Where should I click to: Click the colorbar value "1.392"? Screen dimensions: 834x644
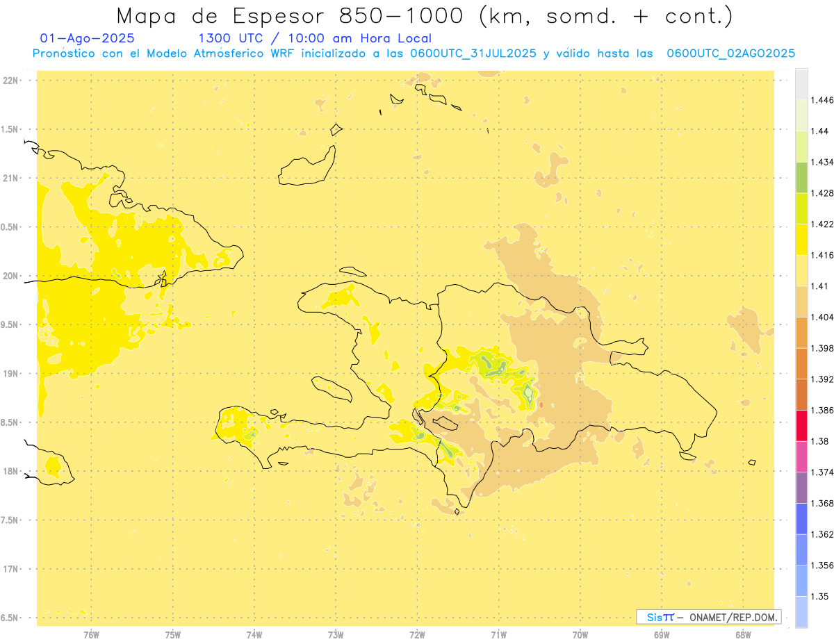[x=822, y=379]
